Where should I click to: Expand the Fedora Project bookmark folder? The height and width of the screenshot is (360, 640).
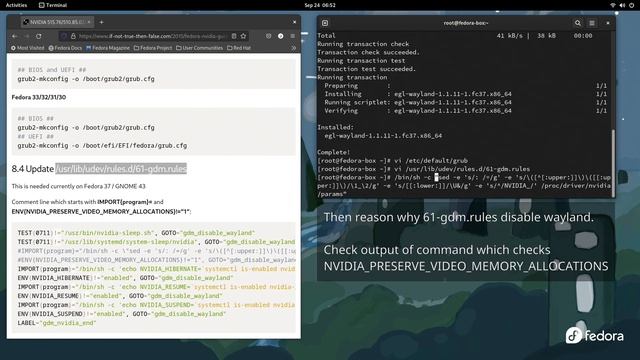[x=153, y=48]
